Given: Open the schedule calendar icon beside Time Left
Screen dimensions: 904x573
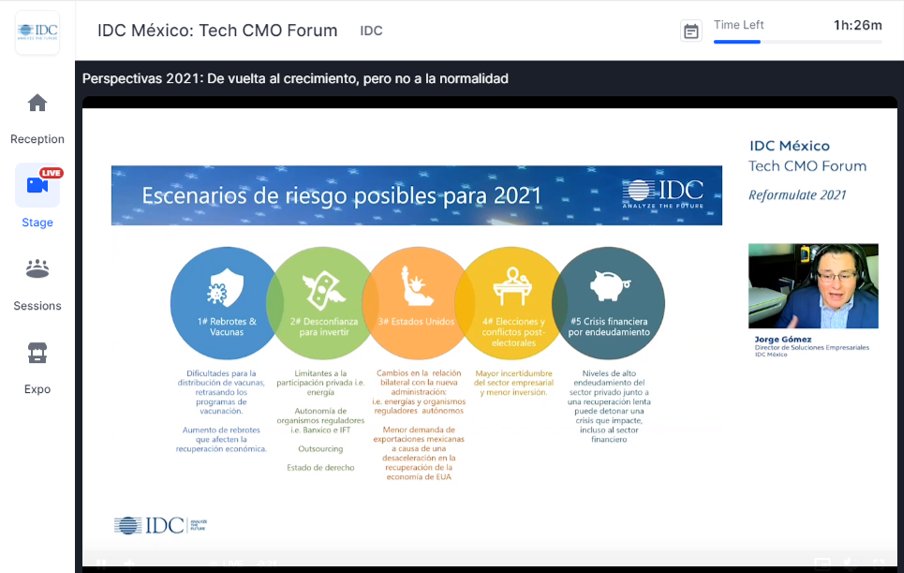Looking at the screenshot, I should (x=691, y=31).
